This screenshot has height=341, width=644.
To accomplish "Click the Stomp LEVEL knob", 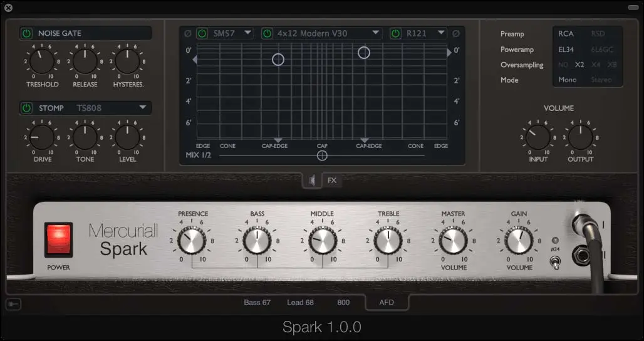I will click(127, 137).
